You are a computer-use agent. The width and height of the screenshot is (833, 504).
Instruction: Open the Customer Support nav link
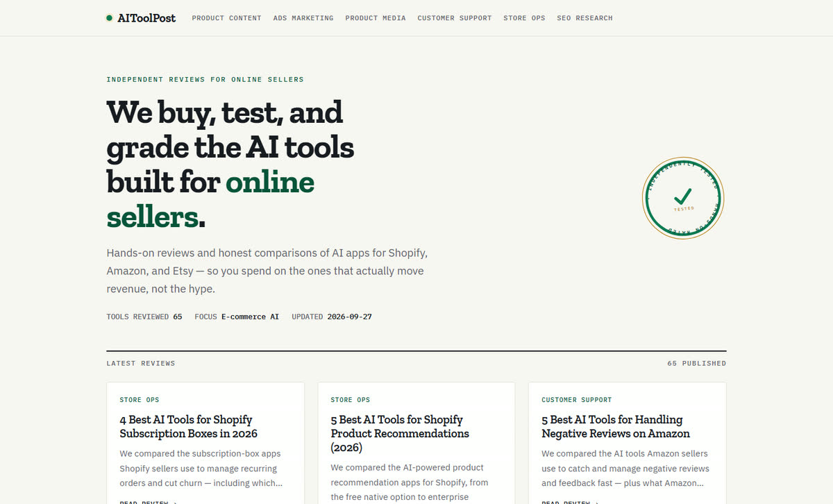coord(455,18)
